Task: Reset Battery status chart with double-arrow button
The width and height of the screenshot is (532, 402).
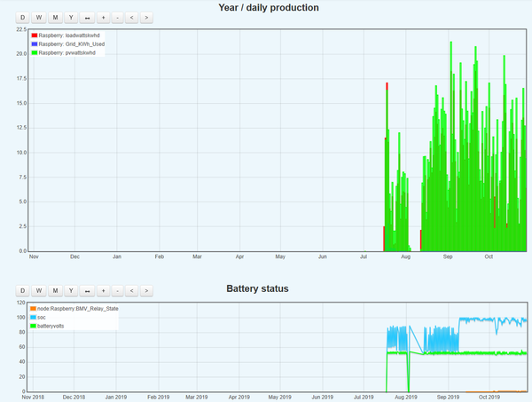Action: 87,290
